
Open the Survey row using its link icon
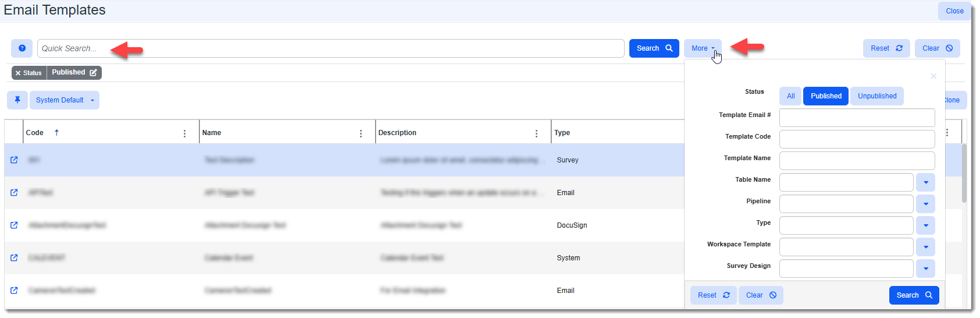coord(14,160)
